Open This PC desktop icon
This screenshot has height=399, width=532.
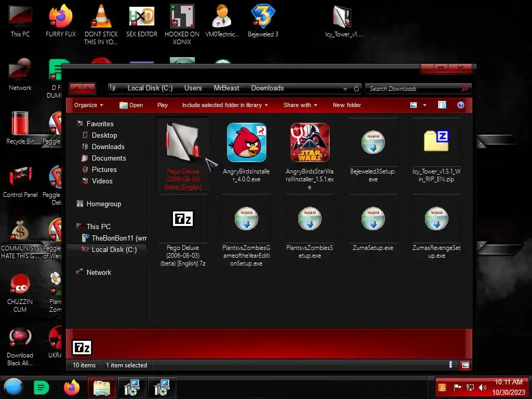coord(20,21)
